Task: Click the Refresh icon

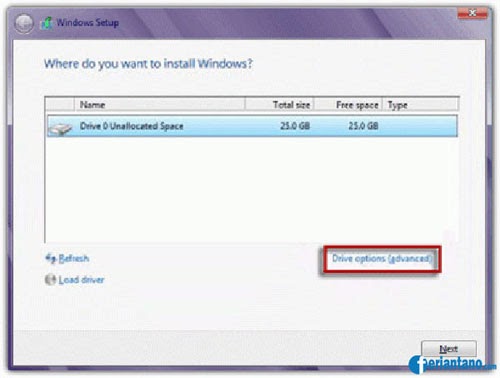Action: (51, 258)
